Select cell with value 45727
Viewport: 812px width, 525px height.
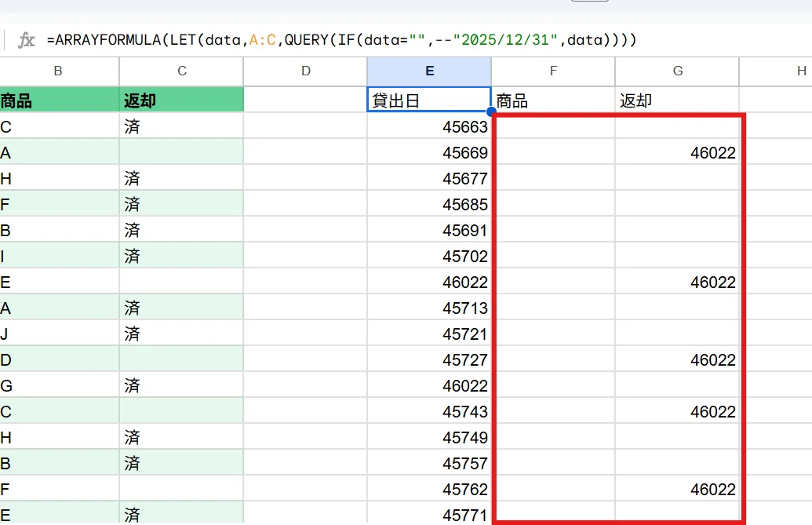(x=429, y=359)
